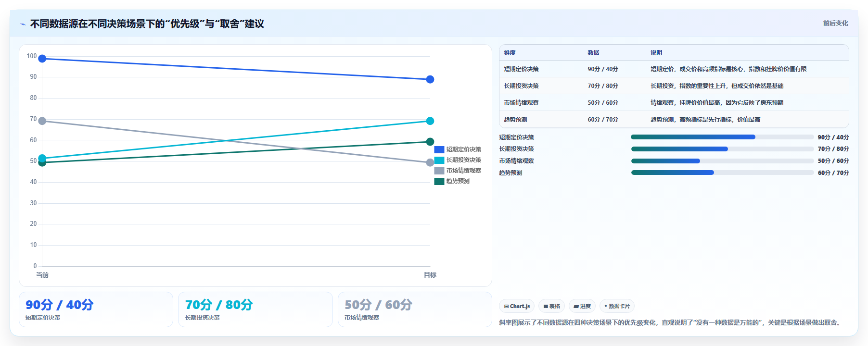Click the cyan data point at 目标 near 70
The width and height of the screenshot is (868, 346).
click(430, 121)
